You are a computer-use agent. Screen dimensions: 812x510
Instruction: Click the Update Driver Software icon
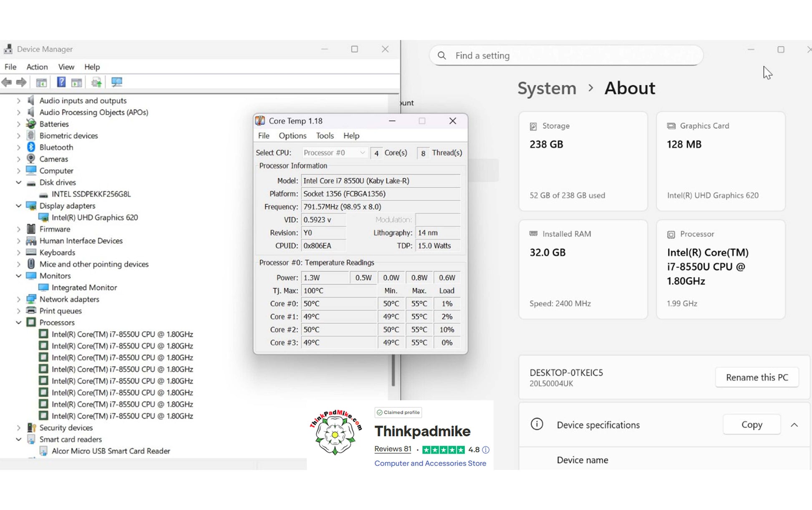tap(96, 82)
